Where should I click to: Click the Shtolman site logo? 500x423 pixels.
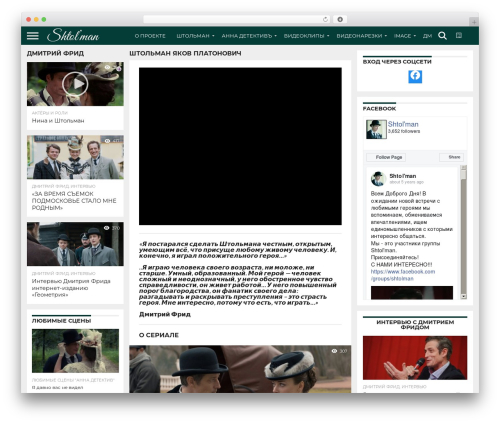click(x=73, y=35)
